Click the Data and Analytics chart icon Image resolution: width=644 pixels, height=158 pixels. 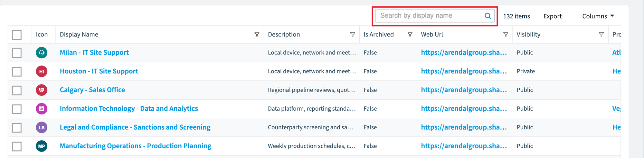pyautogui.click(x=42, y=109)
